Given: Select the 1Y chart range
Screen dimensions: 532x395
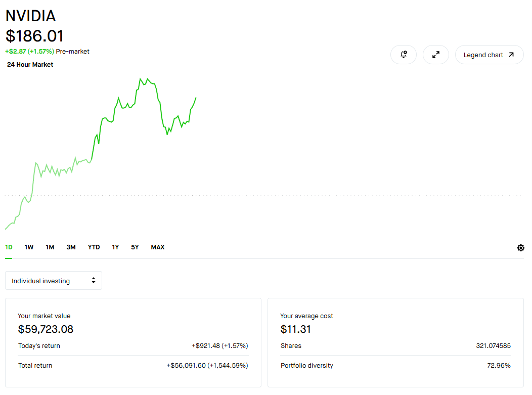Looking at the screenshot, I should [115, 247].
